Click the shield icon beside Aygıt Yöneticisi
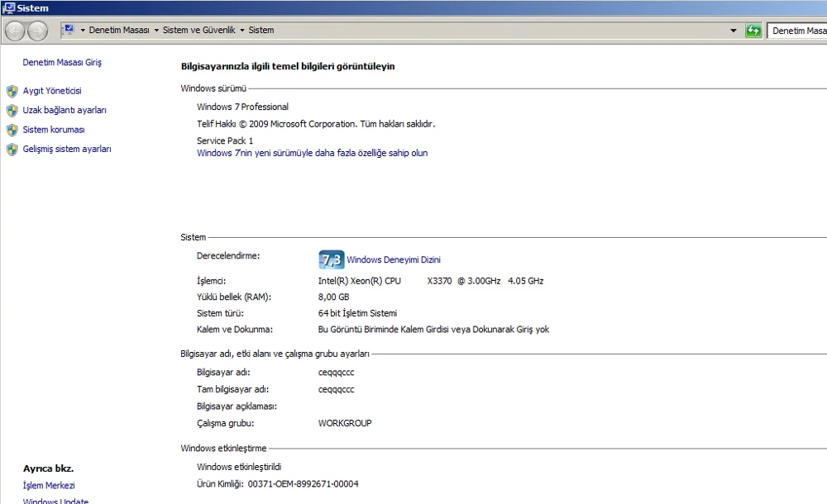Viewport: 827px width, 504px height. (12, 91)
